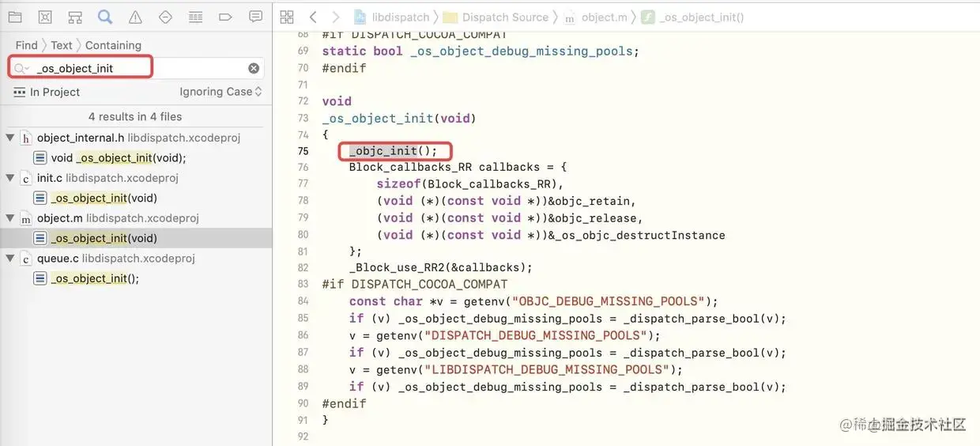The image size is (980, 446).
Task: Change the In Project search scope
Action: click(x=47, y=92)
